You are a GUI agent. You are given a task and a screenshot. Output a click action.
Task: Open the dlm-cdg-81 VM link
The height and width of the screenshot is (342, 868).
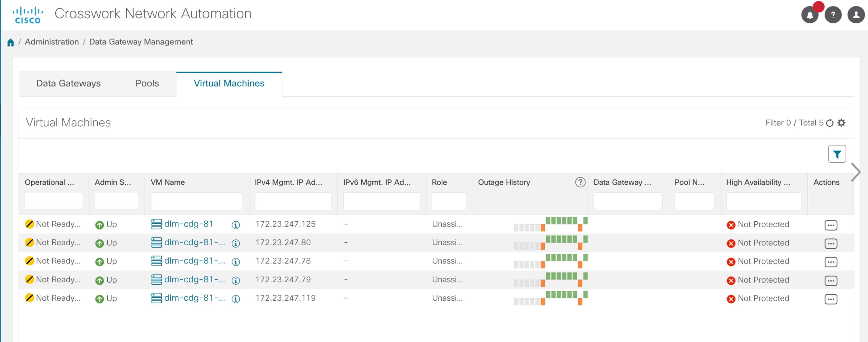tap(188, 224)
